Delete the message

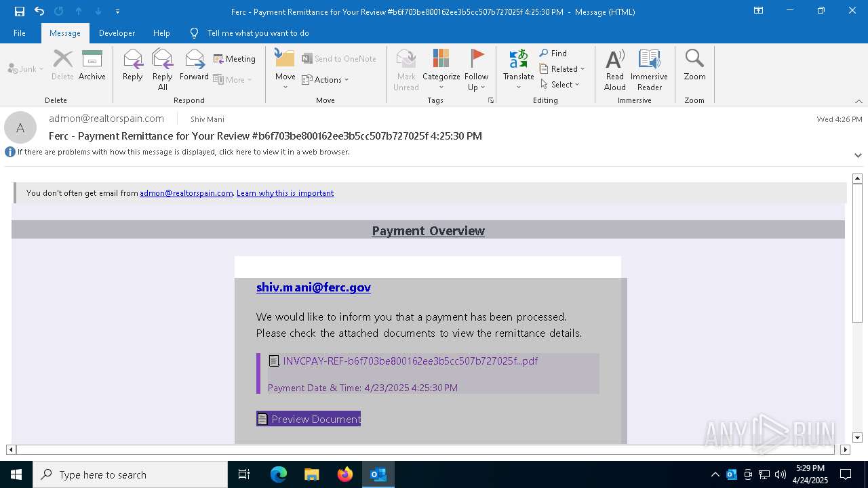click(62, 65)
